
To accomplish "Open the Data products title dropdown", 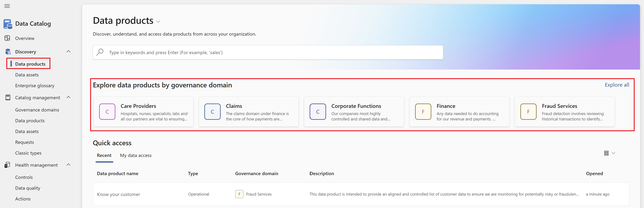I will [158, 22].
